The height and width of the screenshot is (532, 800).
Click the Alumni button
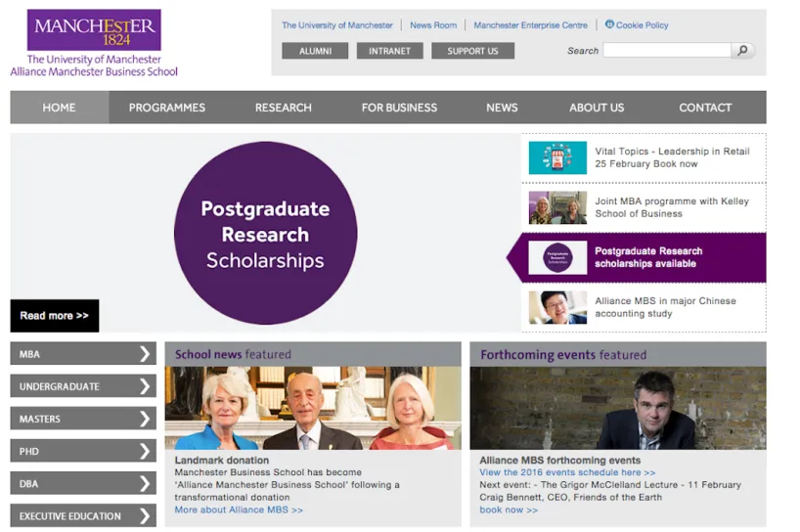click(315, 51)
